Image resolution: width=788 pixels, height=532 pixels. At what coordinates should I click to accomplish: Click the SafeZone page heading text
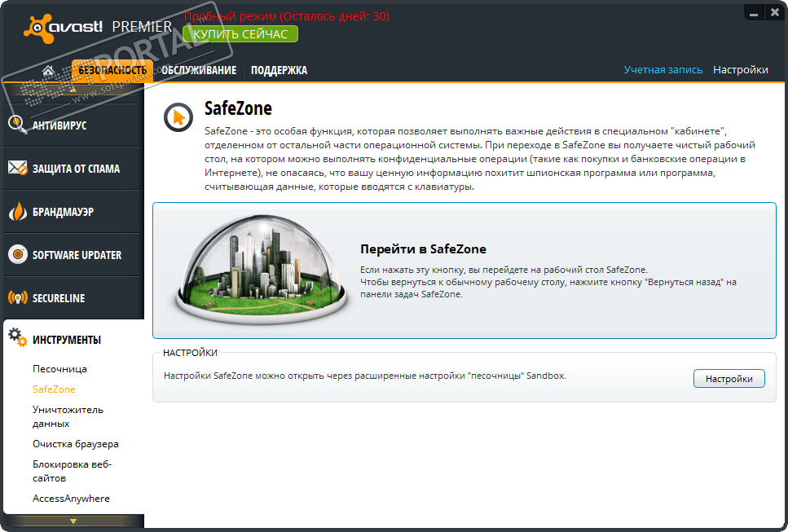tap(238, 108)
